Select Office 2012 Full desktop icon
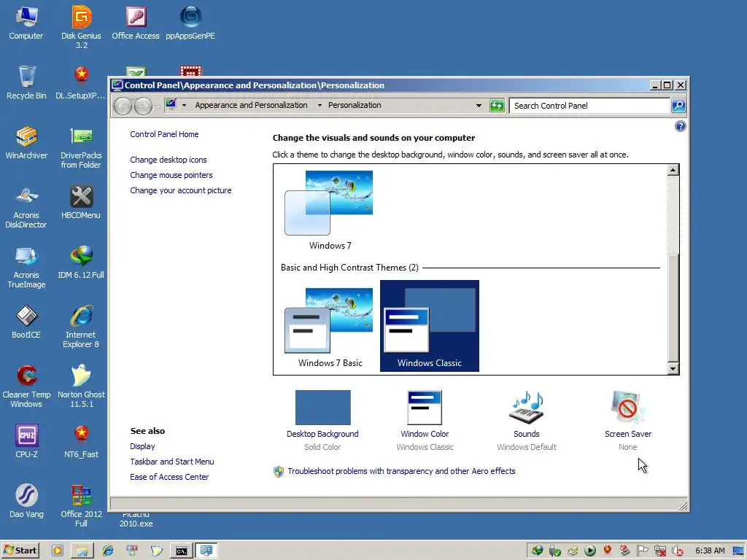Screen dimensions: 747x560 [81, 506]
